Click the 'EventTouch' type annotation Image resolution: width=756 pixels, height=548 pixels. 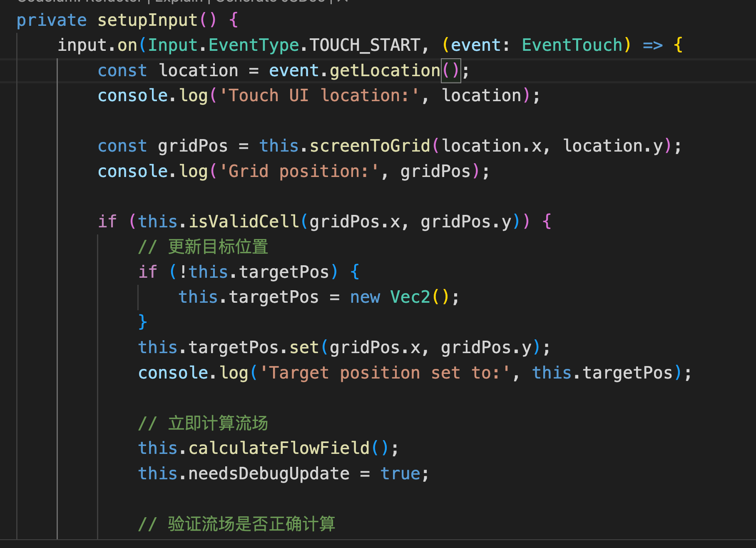[x=572, y=45]
